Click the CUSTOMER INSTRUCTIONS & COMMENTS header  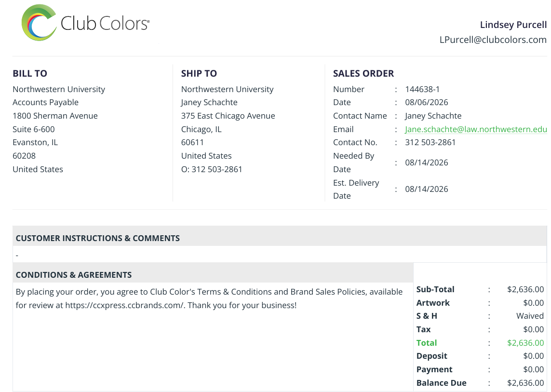98,238
